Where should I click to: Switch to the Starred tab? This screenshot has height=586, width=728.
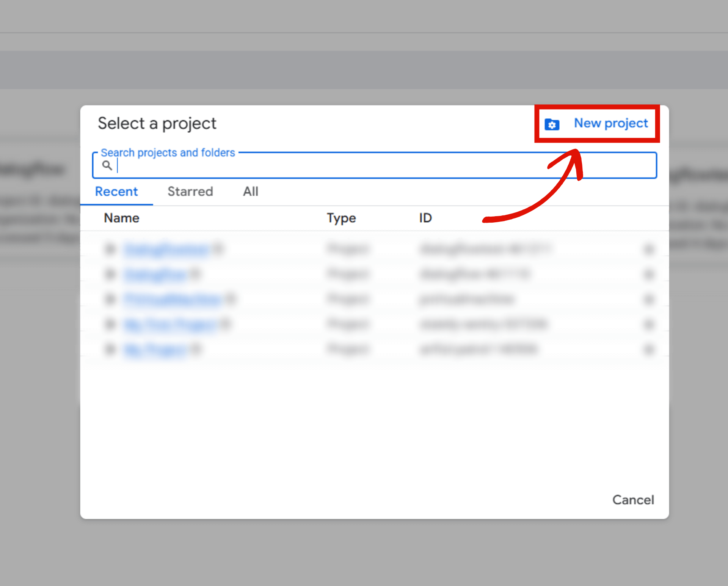point(190,192)
